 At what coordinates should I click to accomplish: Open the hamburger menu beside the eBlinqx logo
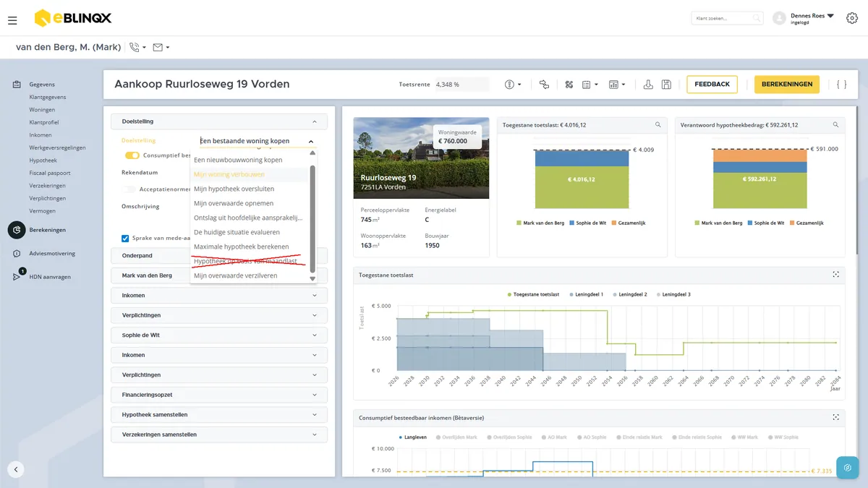point(12,20)
